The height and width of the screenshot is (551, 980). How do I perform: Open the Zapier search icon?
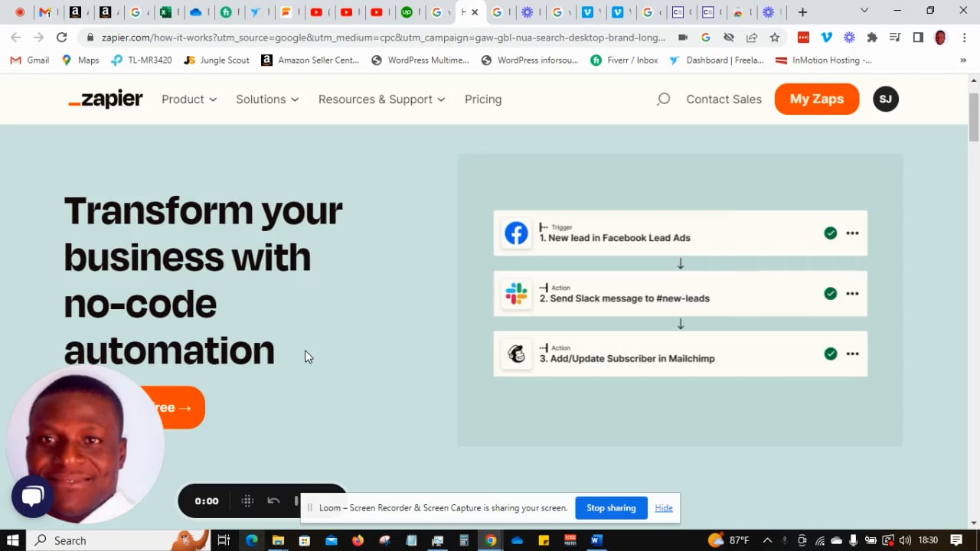[x=663, y=99]
